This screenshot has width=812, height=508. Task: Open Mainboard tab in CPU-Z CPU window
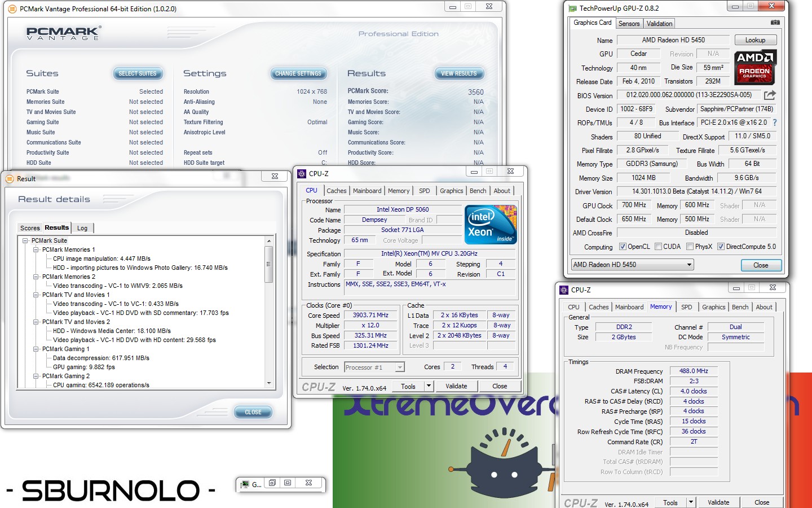[x=367, y=191]
